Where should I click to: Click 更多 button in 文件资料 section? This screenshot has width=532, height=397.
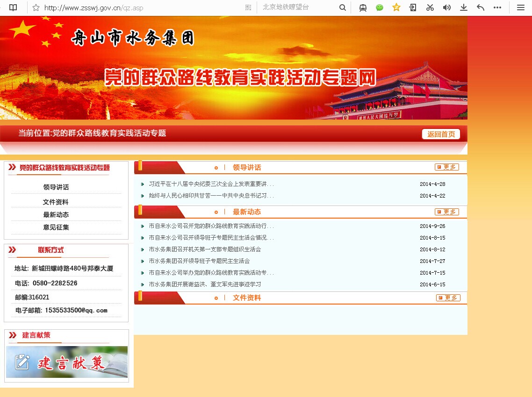coord(448,298)
